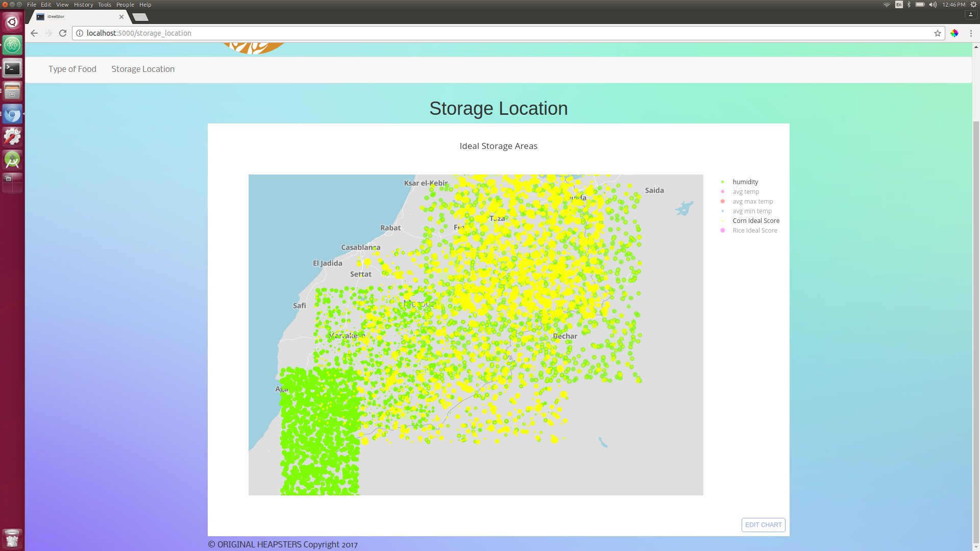Open the Trash from the dock

point(12,538)
